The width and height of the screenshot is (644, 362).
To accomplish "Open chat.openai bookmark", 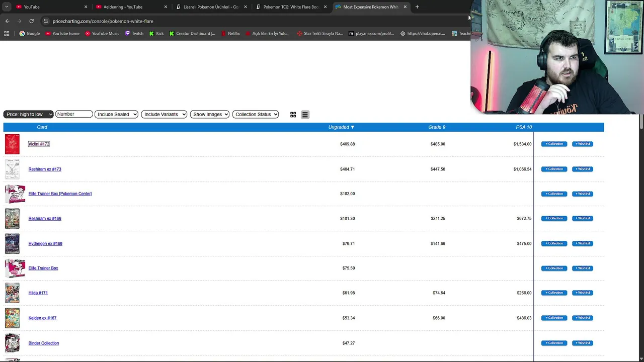I will coord(423,34).
